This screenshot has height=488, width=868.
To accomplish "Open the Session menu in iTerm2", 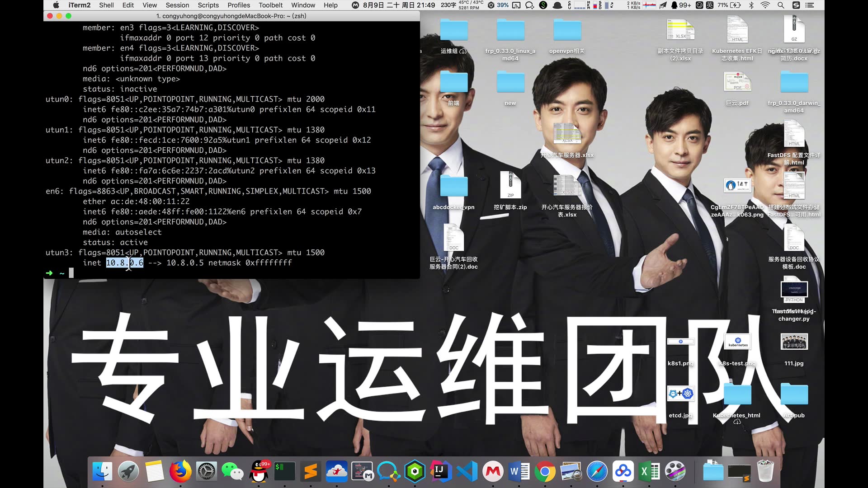I will click(x=177, y=5).
